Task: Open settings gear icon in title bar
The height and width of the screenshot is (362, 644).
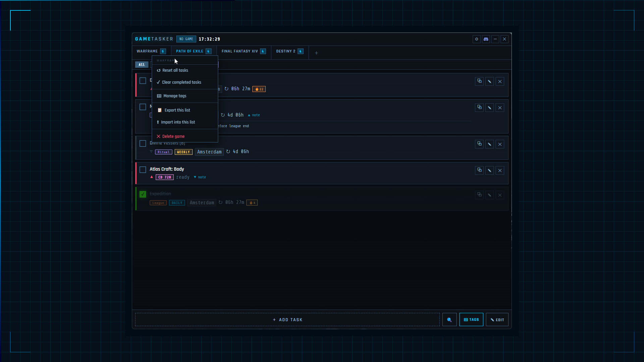Action: (x=476, y=39)
